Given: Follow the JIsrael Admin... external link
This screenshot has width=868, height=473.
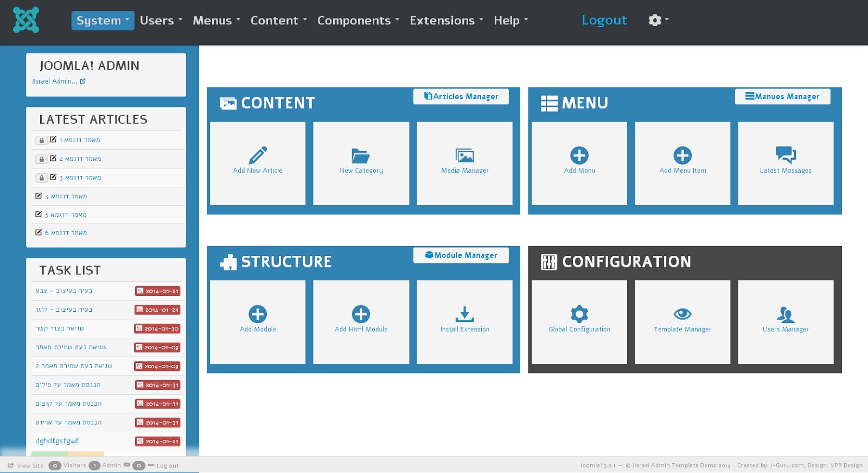Looking at the screenshot, I should click(59, 81).
